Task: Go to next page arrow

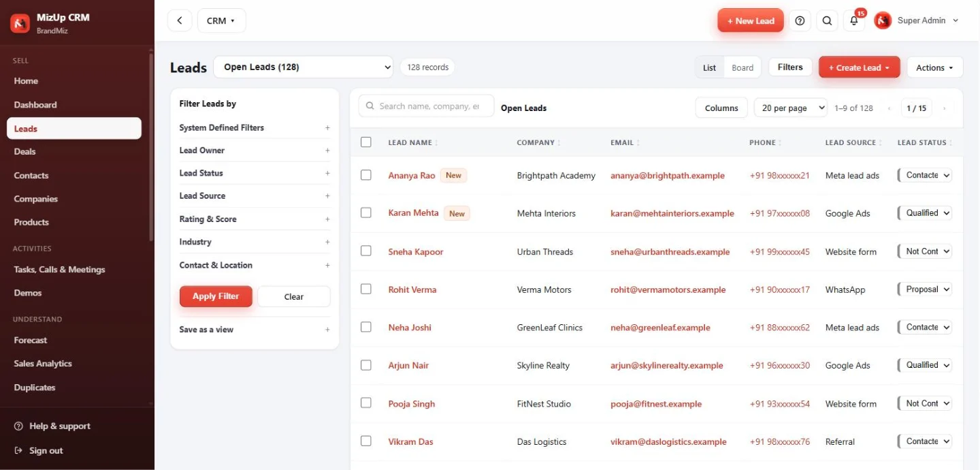Action: click(945, 108)
